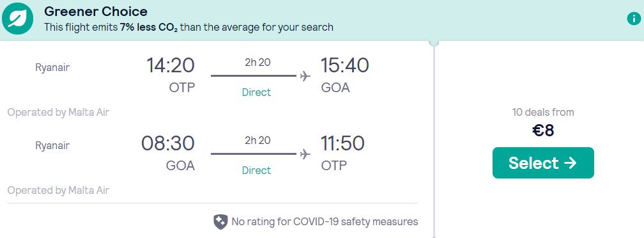Click the return flight Direct label
644x238 pixels.
(256, 171)
